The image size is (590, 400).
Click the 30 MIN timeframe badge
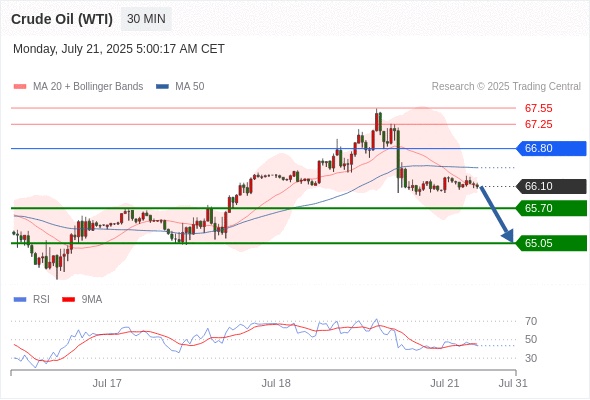coord(146,19)
